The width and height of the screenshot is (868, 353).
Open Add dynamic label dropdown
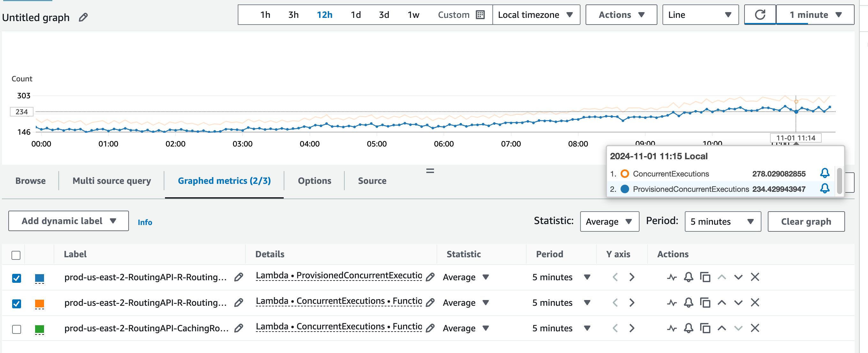click(68, 221)
